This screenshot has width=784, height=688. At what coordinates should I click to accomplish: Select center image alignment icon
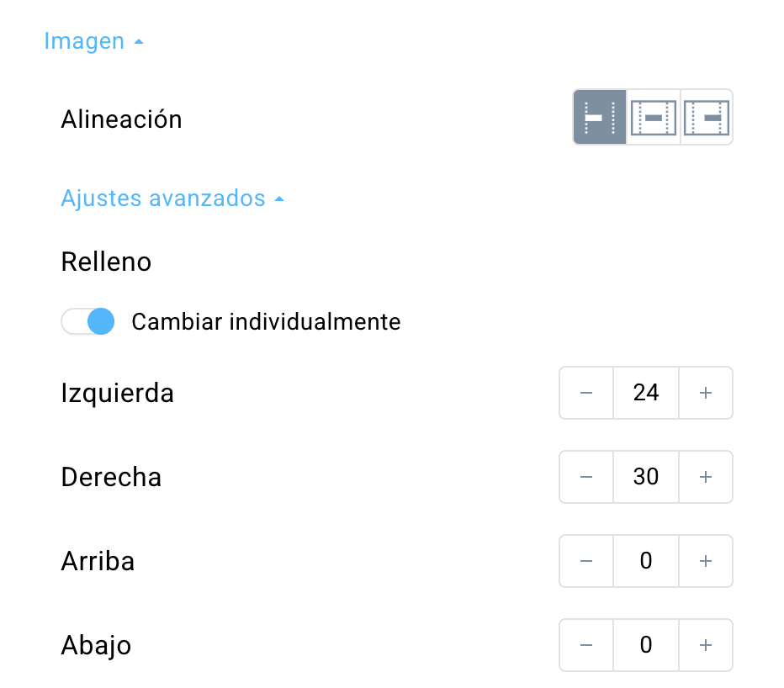click(654, 118)
